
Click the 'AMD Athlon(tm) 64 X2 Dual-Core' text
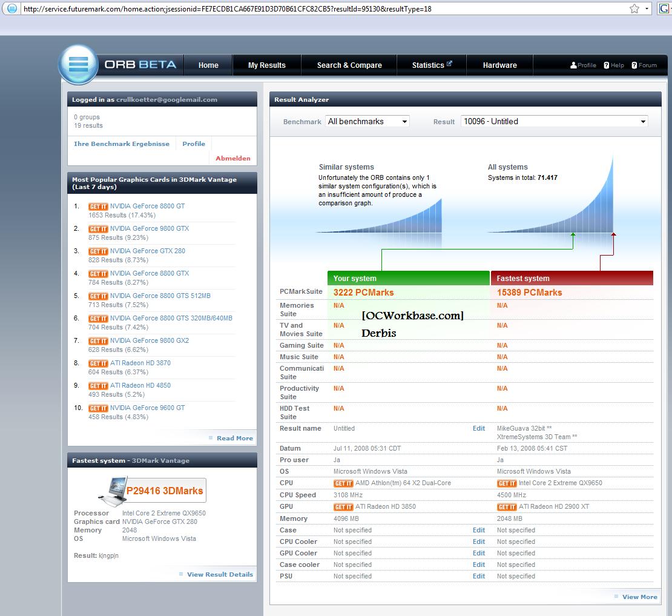(x=403, y=483)
